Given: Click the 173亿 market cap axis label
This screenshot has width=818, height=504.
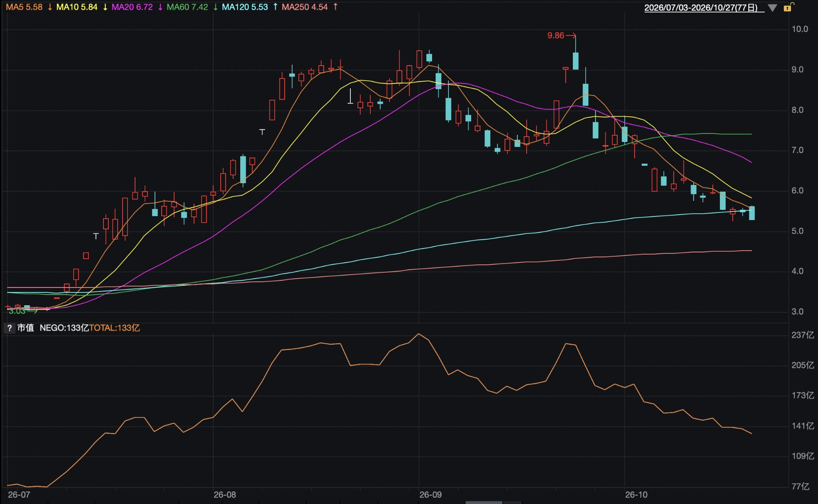Looking at the screenshot, I should pos(803,395).
